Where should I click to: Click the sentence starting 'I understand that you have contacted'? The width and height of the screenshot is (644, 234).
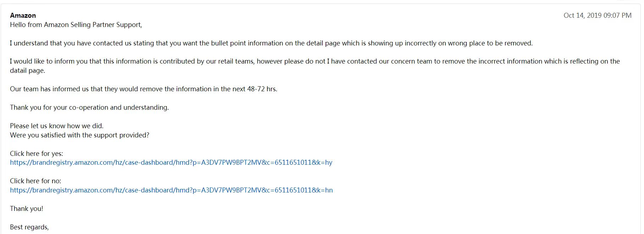[271, 43]
